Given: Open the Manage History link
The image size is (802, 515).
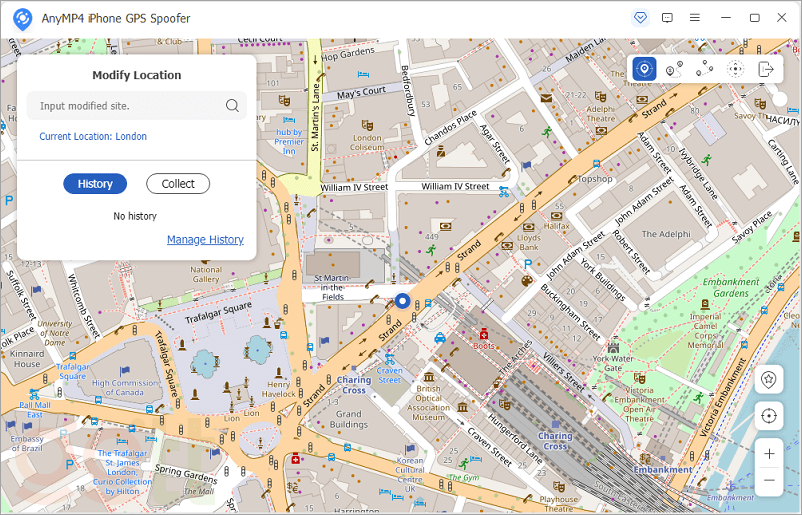Looking at the screenshot, I should [x=205, y=239].
